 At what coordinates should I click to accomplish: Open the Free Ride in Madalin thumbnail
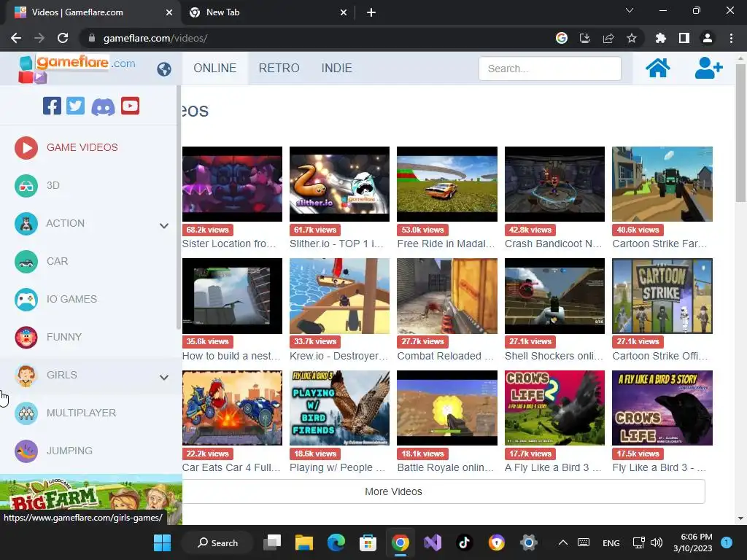point(447,184)
